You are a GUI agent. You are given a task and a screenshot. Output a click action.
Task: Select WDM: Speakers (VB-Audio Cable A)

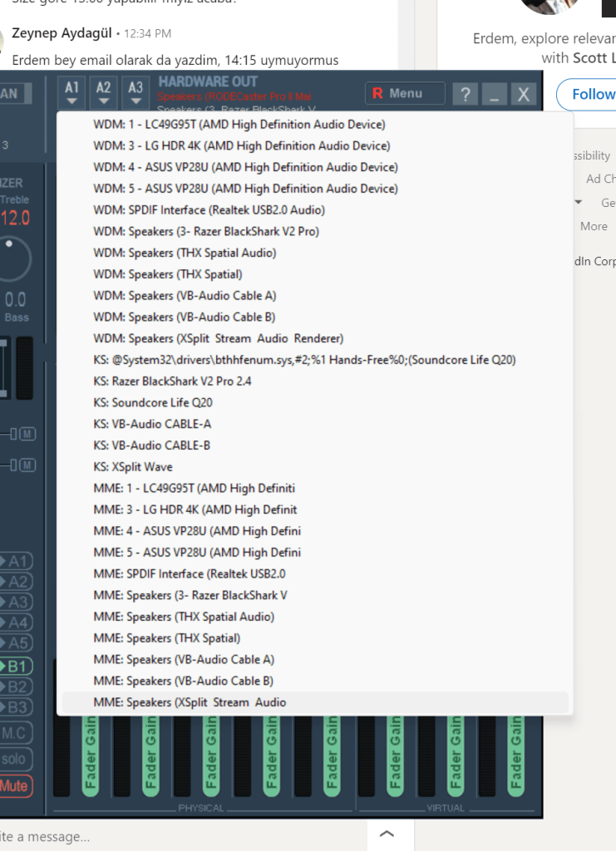coord(315,296)
